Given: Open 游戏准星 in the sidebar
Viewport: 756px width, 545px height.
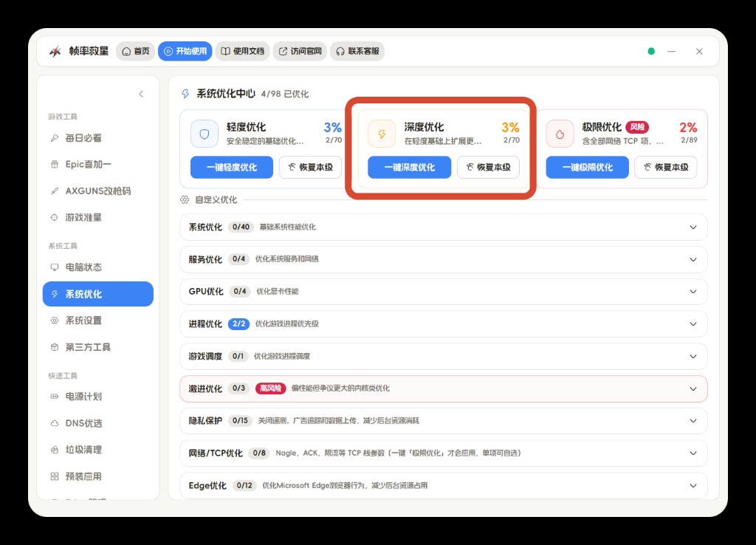Looking at the screenshot, I should pyautogui.click(x=98, y=218).
